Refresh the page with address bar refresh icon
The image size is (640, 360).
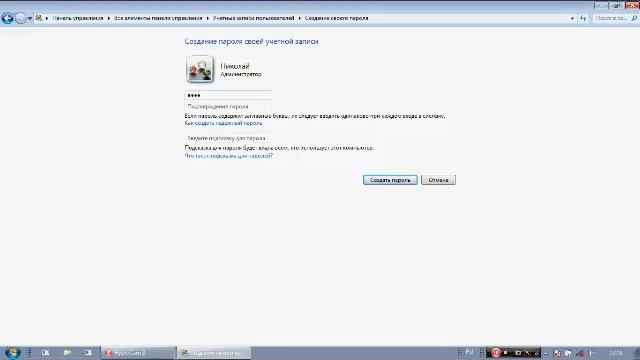tap(583, 18)
